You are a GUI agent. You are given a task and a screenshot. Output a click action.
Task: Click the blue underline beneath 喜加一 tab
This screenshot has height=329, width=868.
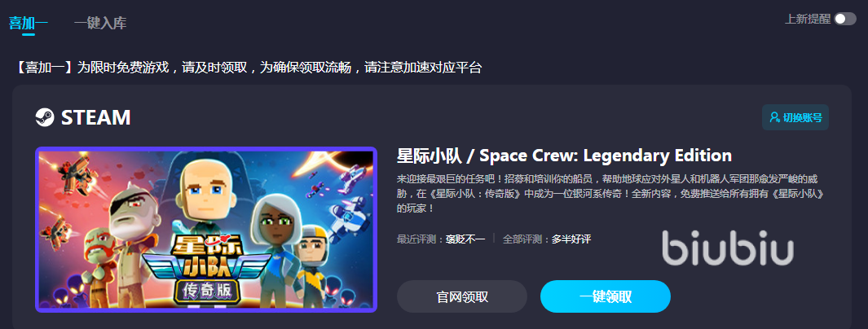point(29,34)
